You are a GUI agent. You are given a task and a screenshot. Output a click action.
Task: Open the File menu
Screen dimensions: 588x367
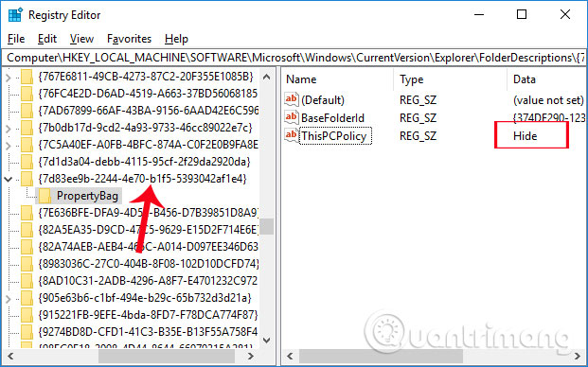pyautogui.click(x=16, y=39)
